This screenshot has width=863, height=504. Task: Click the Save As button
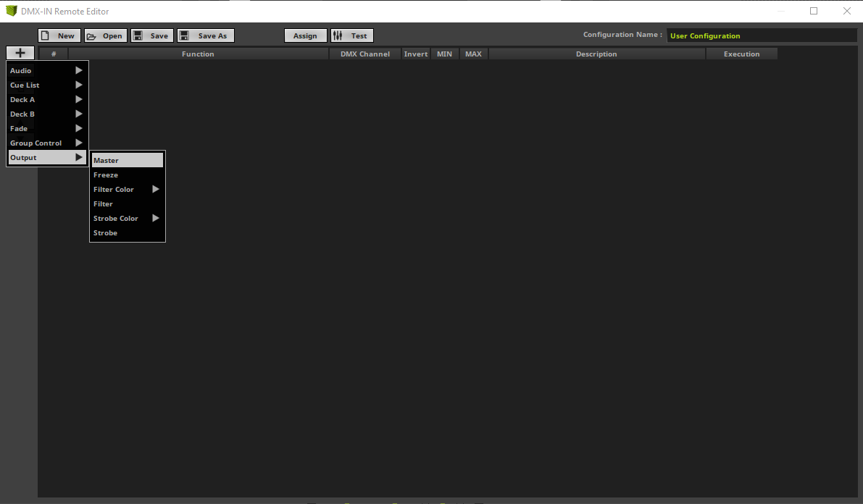206,35
